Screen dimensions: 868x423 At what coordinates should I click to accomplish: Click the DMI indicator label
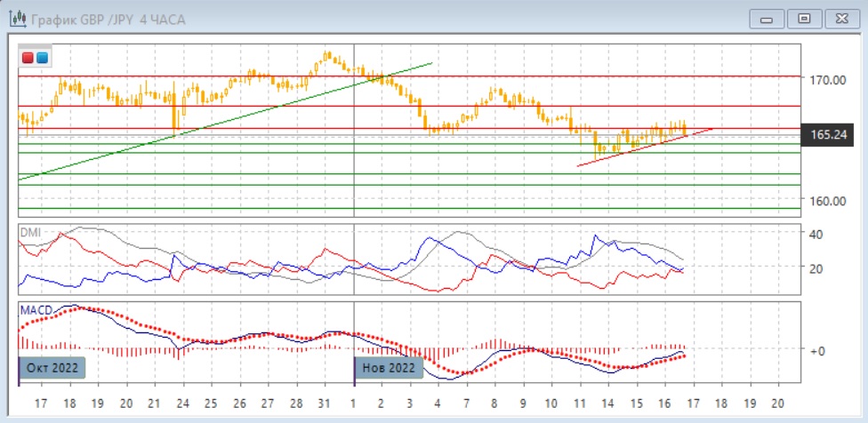(x=30, y=231)
